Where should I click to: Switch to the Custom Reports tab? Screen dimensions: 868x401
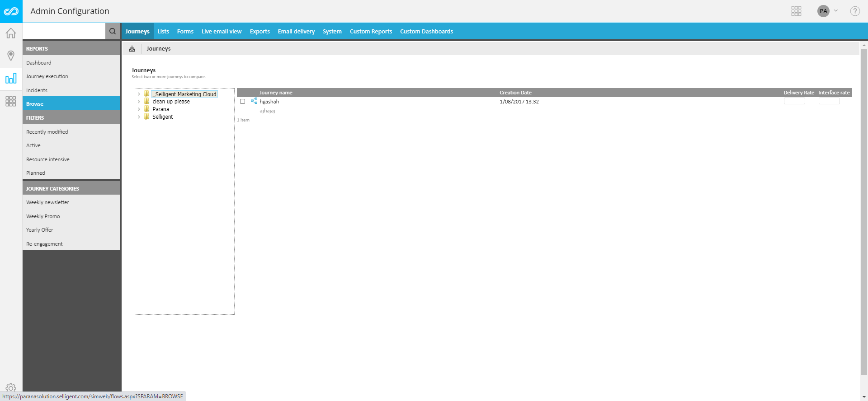point(371,32)
